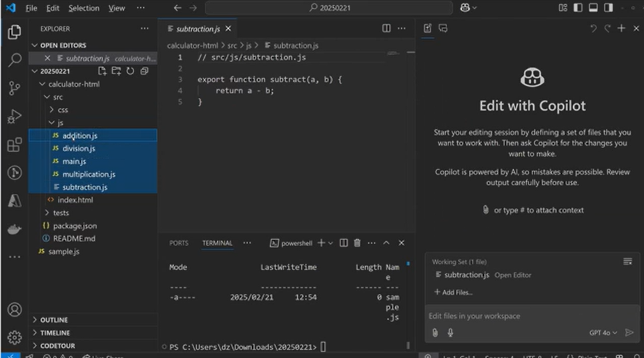
Task: Kill the terminal with trash icon
Action: pyautogui.click(x=357, y=243)
